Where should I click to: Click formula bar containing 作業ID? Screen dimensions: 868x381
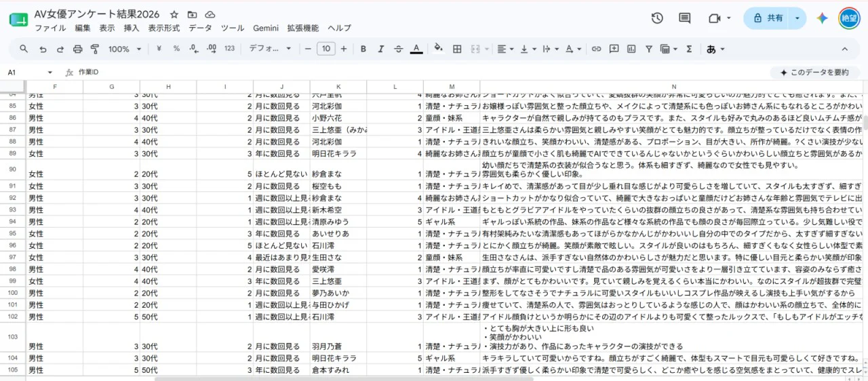tap(420, 72)
